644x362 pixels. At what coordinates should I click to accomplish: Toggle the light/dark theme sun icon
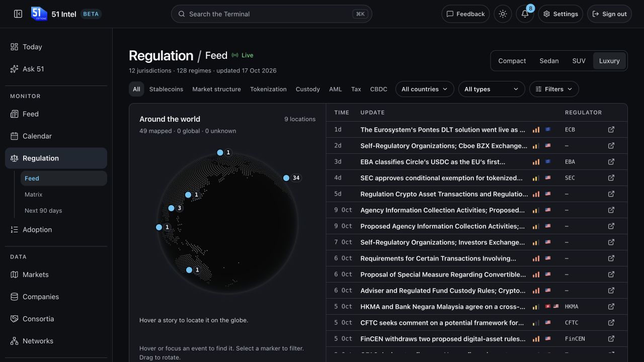[x=503, y=14]
